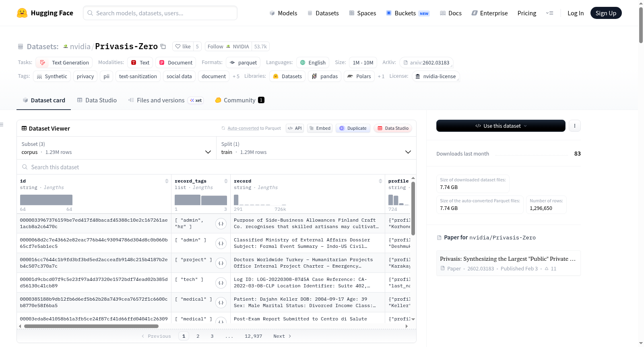
Task: Switch to the Dataset card tab
Action: [x=44, y=100]
